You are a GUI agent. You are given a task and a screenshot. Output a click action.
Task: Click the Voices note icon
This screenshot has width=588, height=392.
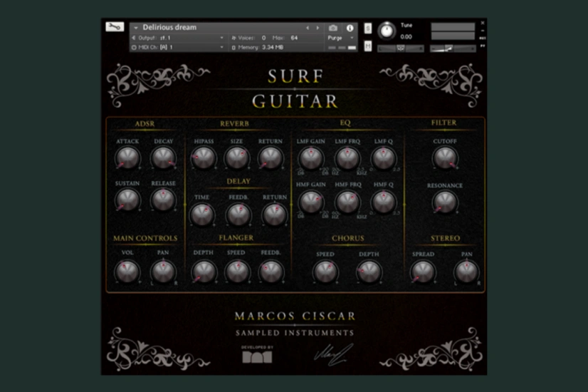(233, 38)
